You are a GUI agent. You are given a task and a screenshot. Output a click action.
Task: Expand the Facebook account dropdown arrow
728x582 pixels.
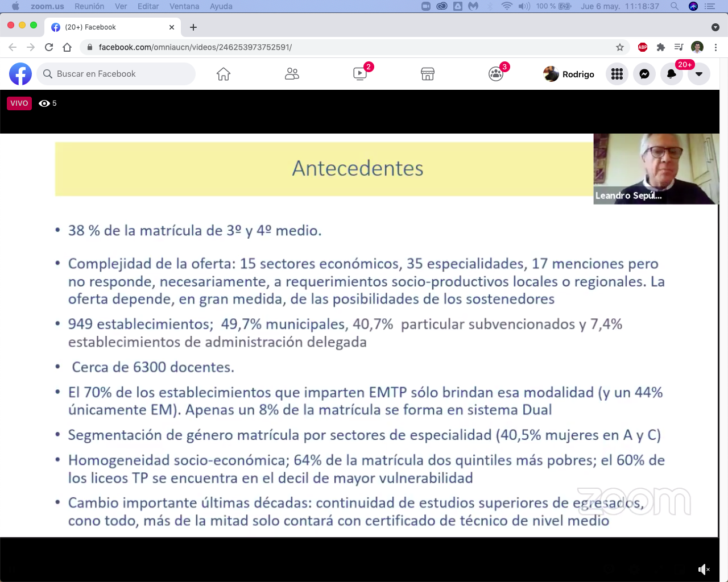pos(699,74)
